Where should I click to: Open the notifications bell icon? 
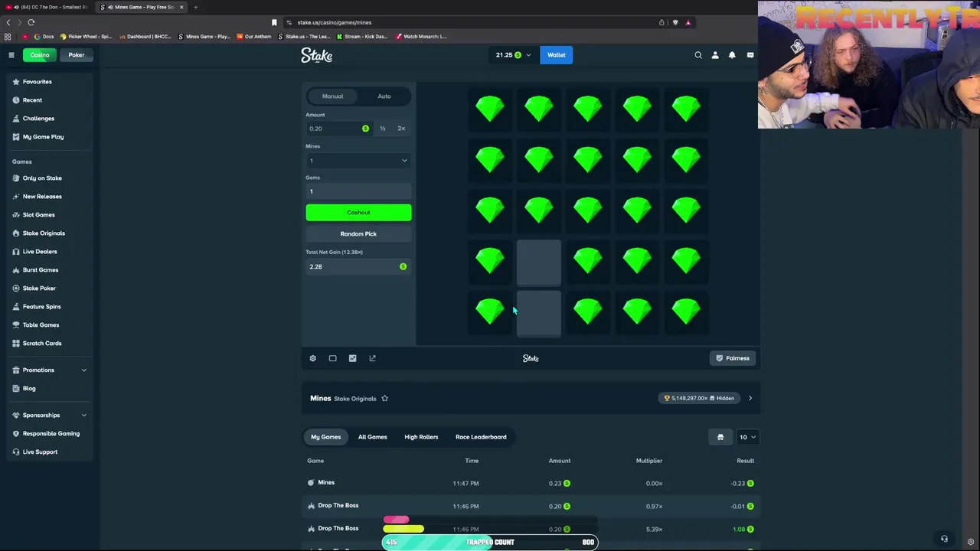point(732,55)
